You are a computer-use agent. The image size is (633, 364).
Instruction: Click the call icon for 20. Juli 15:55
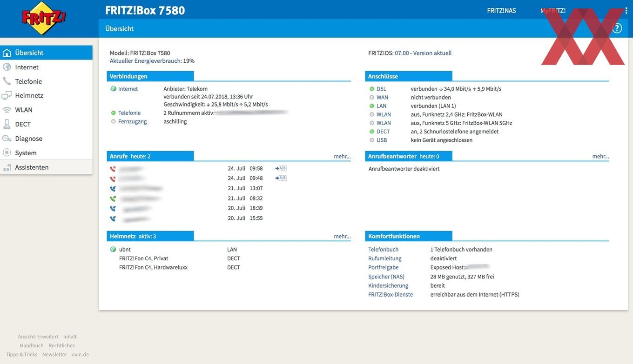[x=113, y=218]
